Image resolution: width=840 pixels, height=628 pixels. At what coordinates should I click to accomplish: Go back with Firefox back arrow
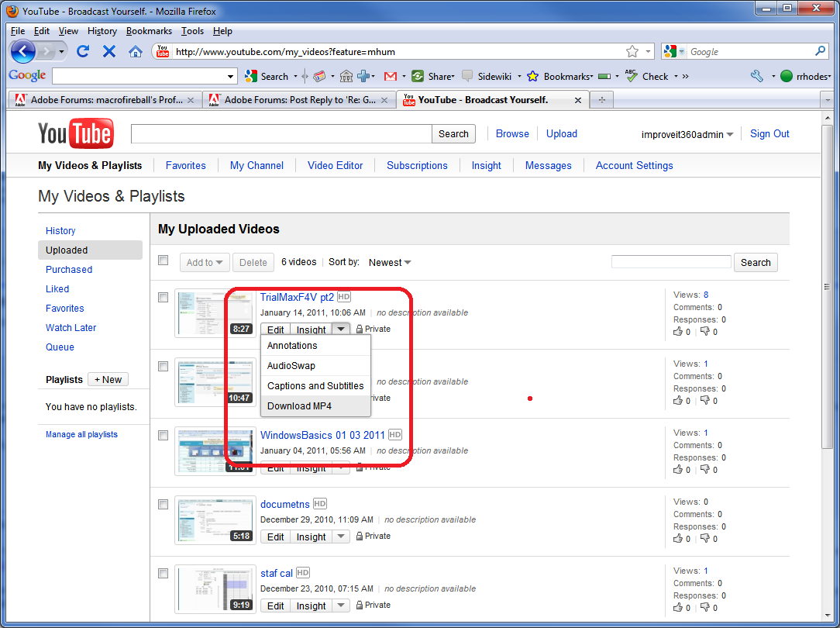[23, 52]
